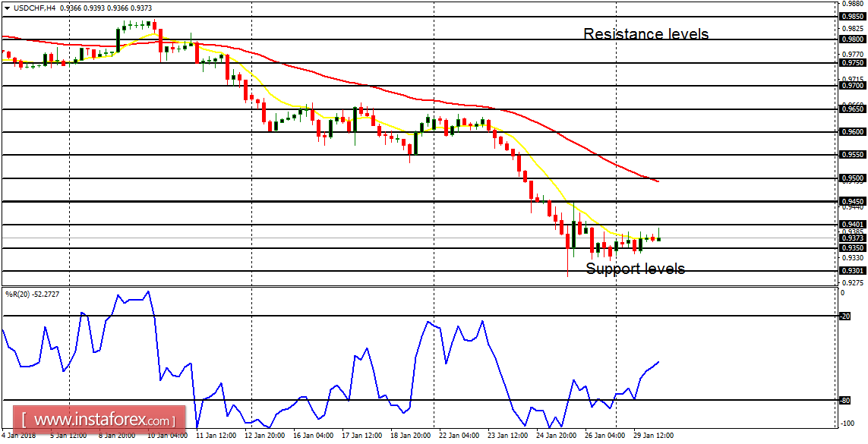
Task: Select the 0.9500 price level label
Action: pos(851,178)
